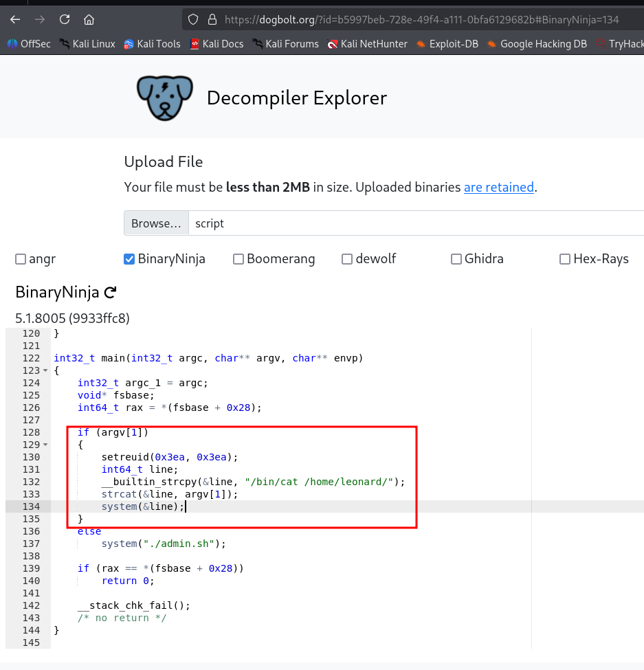
Task: Open the Exploit-DB bookmark
Action: pos(446,44)
